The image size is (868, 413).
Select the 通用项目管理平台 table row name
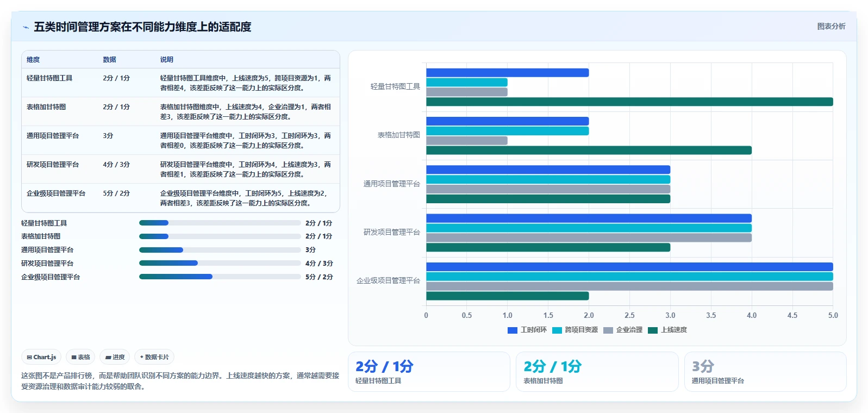point(53,136)
